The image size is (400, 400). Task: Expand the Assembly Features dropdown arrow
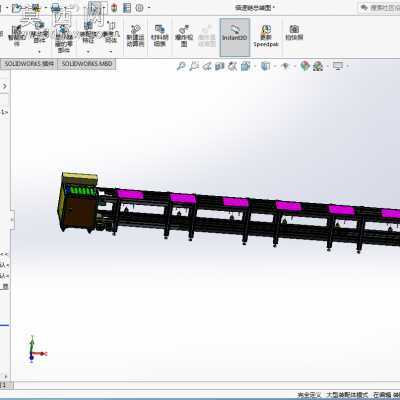point(88,52)
